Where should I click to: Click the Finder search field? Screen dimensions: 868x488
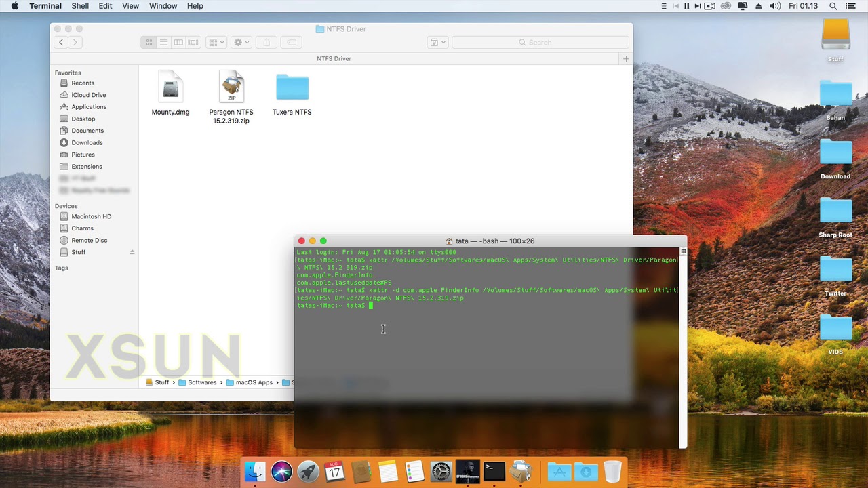[540, 42]
